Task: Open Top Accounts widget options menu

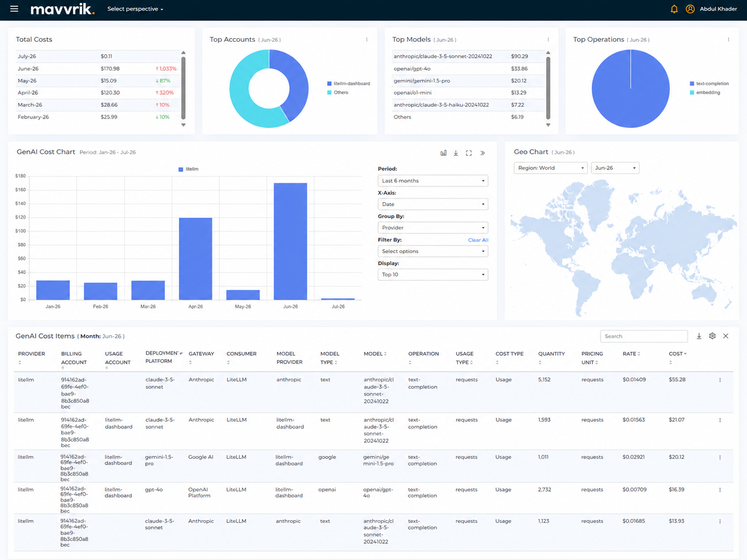Action: pyautogui.click(x=367, y=40)
